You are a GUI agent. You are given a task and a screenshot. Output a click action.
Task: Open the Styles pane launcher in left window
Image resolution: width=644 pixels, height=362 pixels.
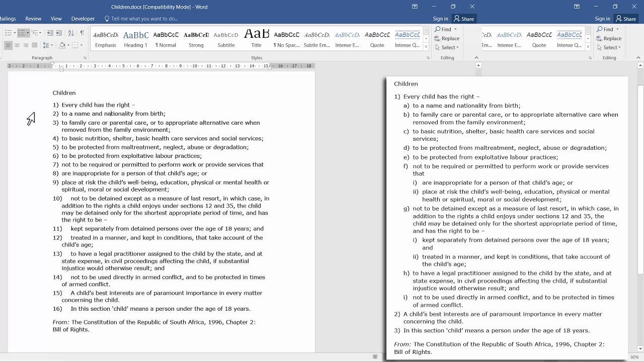pos(428,58)
